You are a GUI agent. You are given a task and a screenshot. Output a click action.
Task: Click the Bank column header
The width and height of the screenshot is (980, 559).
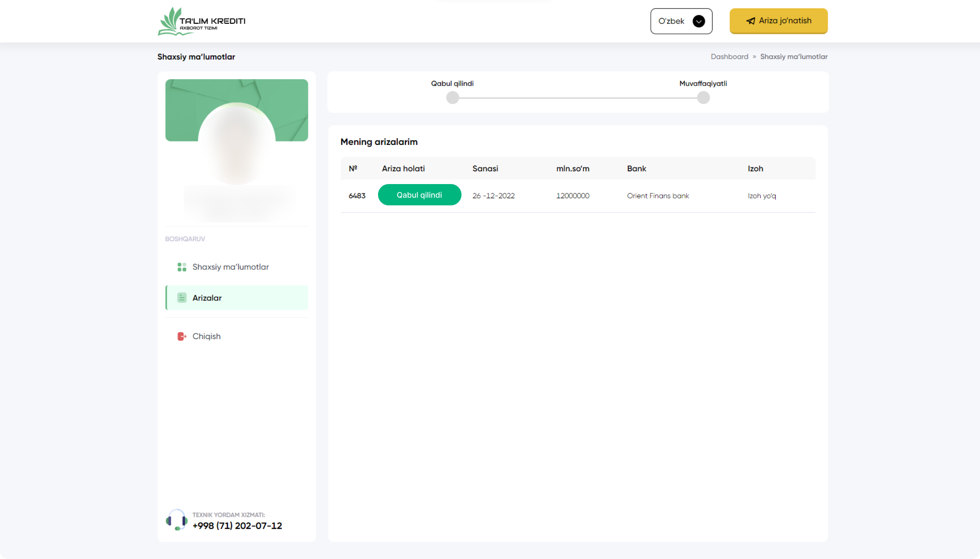click(x=636, y=168)
